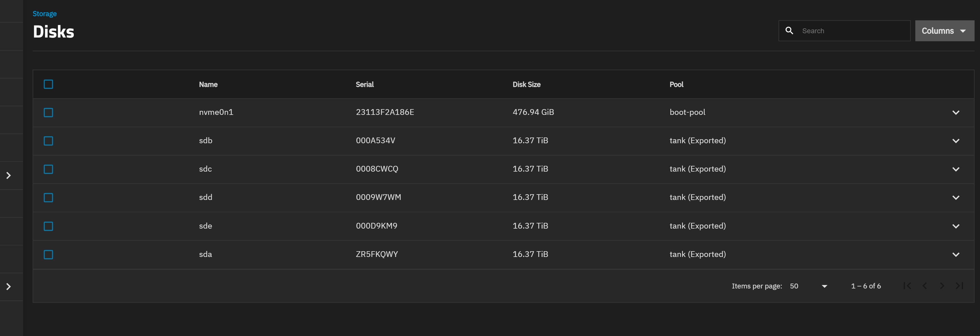The height and width of the screenshot is (336, 980).
Task: Expand the sda disk row details
Action: (x=955, y=254)
